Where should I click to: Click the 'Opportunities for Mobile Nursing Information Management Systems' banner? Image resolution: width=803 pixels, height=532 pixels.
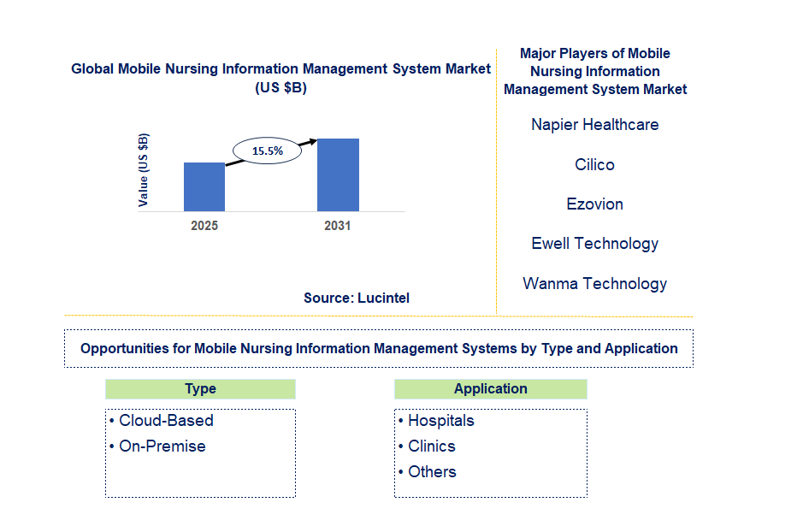(x=379, y=349)
